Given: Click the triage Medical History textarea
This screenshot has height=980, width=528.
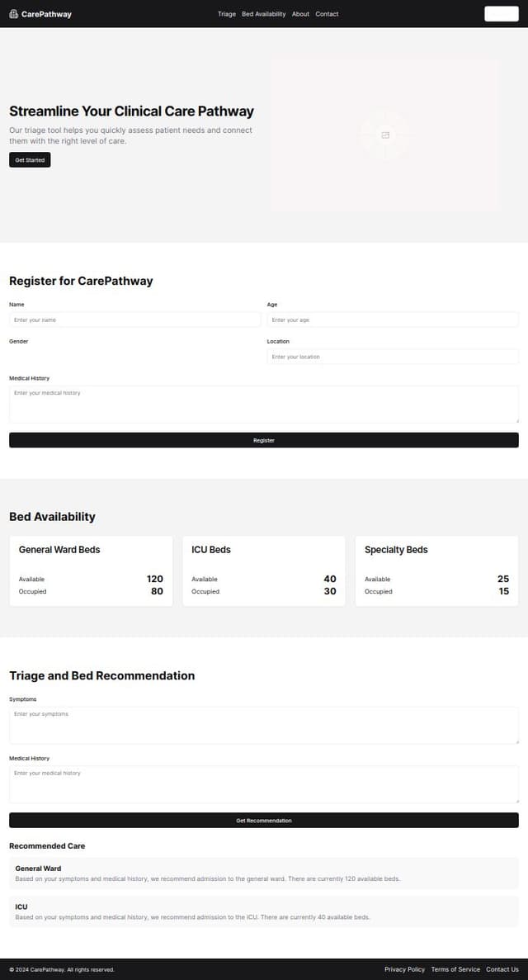Looking at the screenshot, I should 264,784.
